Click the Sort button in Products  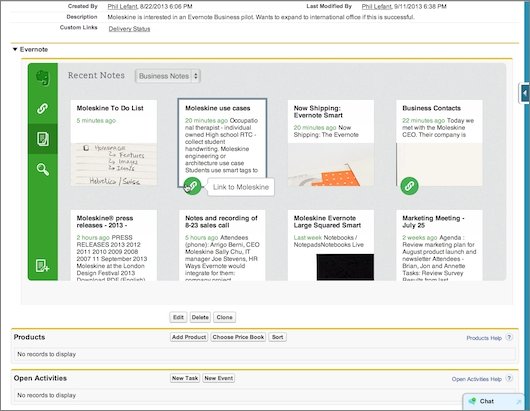(x=278, y=337)
